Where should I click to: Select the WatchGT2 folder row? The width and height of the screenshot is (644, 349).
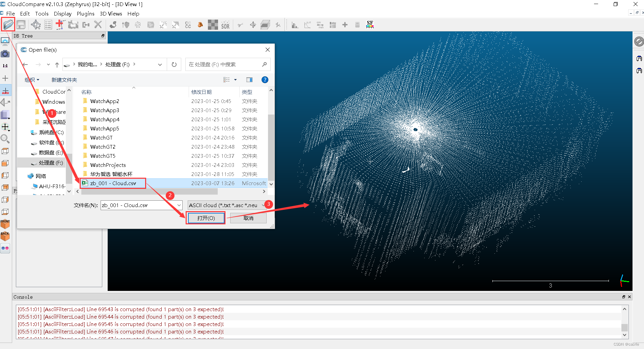pos(175,147)
